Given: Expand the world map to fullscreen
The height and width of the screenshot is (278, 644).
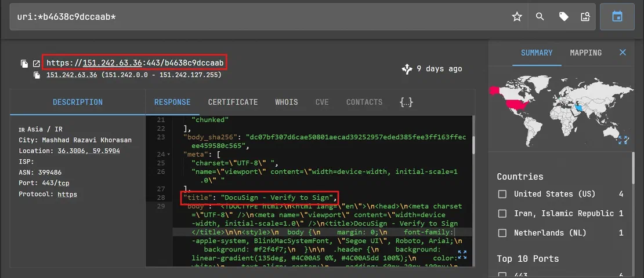Looking at the screenshot, I should 623,140.
